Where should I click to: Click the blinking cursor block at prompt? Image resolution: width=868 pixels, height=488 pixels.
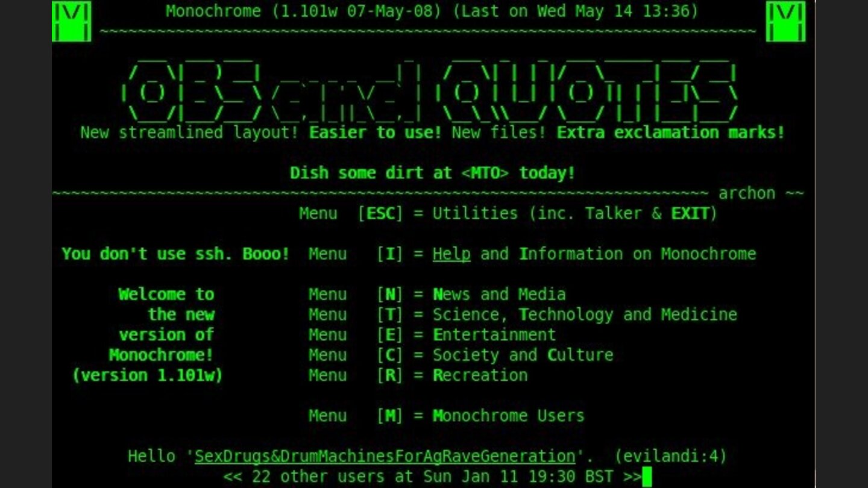click(x=647, y=477)
